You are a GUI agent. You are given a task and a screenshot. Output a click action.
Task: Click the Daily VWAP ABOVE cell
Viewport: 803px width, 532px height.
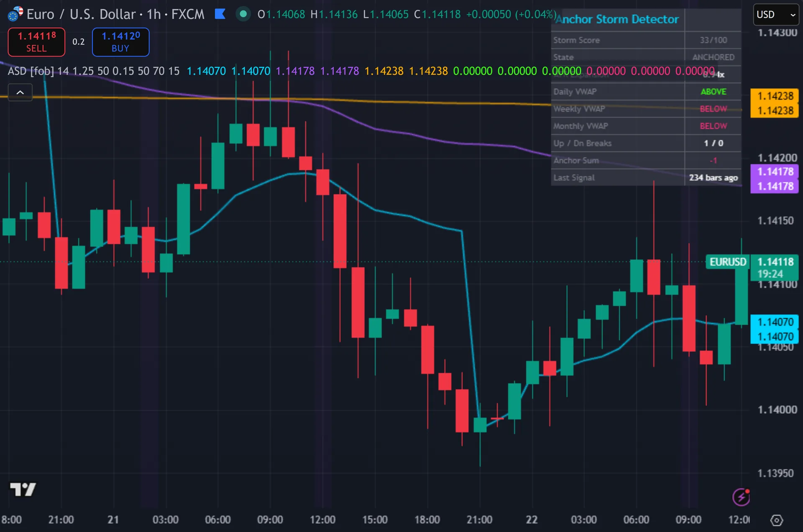point(713,92)
